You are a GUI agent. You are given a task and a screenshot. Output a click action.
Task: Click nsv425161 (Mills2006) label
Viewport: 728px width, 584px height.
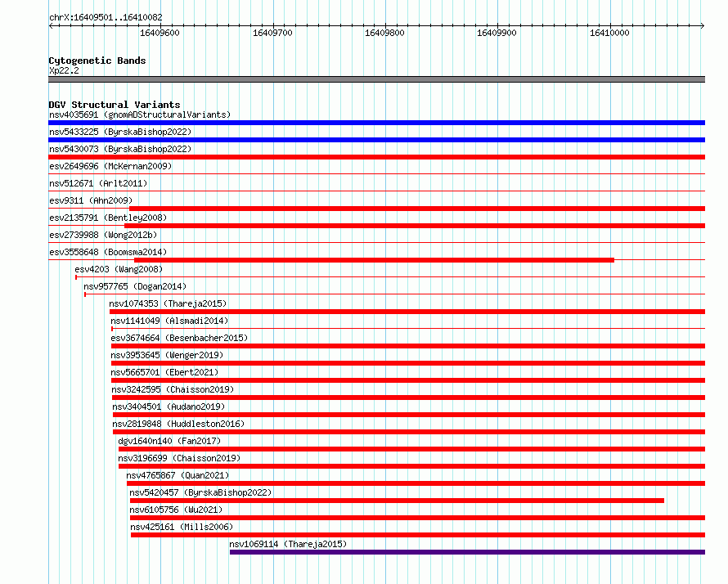point(182,527)
